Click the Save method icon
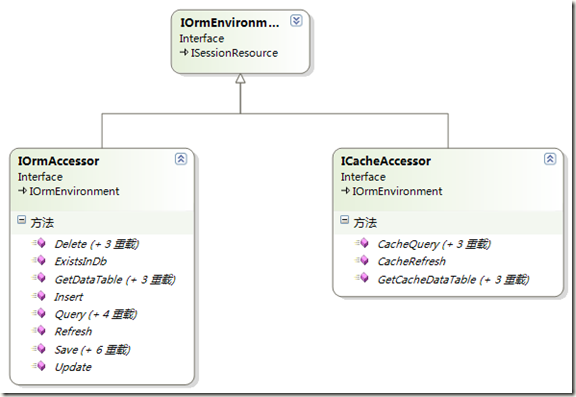Image resolution: width=576 pixels, height=397 pixels. (39, 348)
